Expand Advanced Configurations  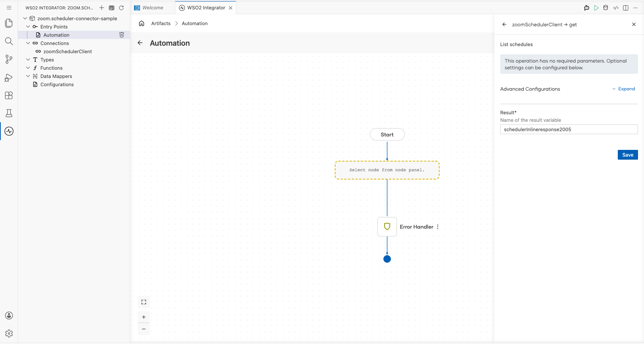(x=623, y=89)
